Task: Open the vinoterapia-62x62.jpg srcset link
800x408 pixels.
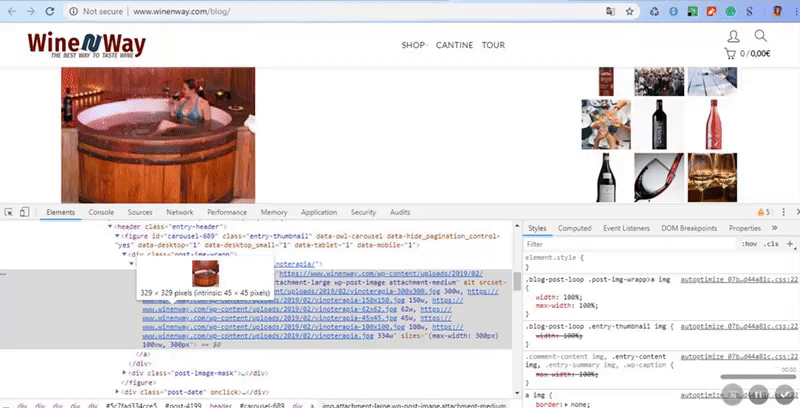Action: (x=269, y=309)
